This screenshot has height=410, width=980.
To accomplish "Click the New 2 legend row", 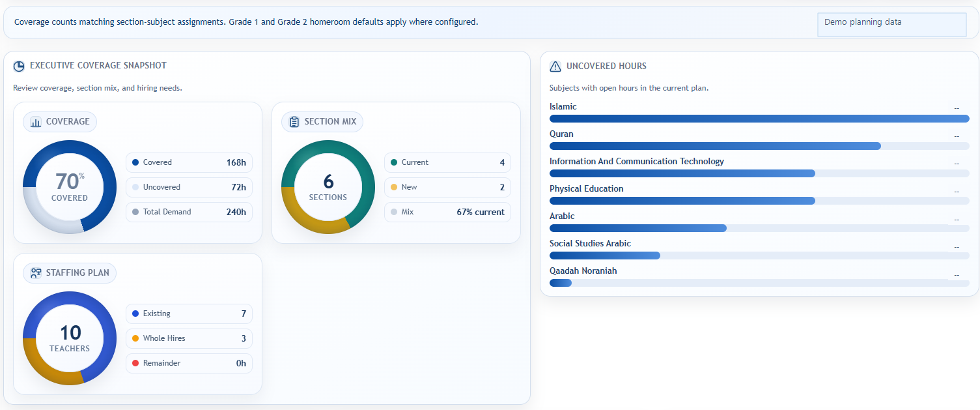I will pyautogui.click(x=447, y=187).
